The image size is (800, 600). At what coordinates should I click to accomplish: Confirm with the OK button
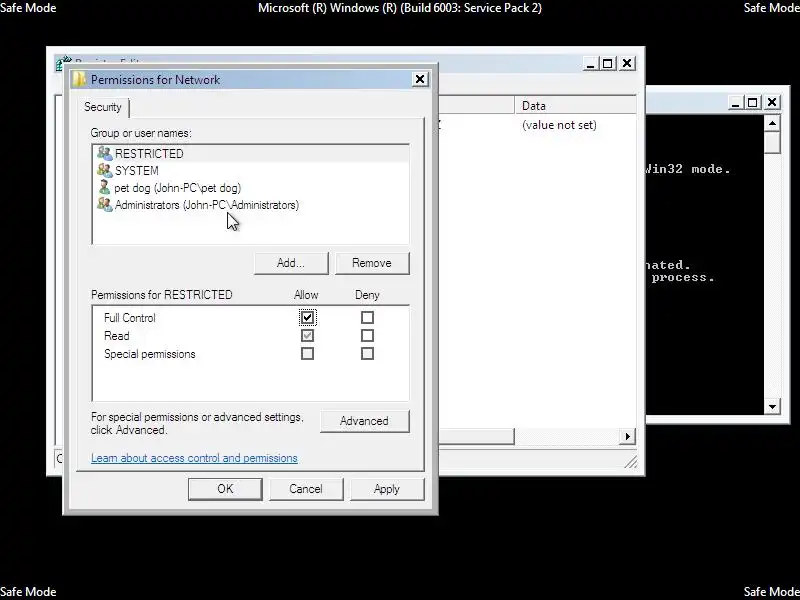click(225, 489)
